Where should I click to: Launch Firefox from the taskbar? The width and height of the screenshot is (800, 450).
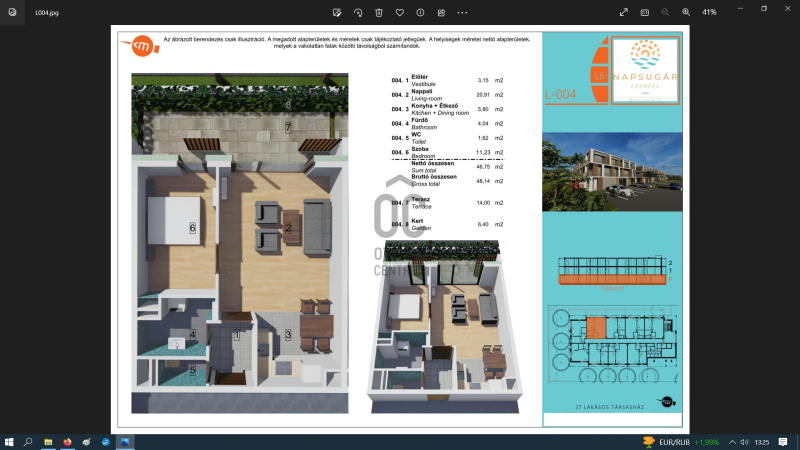[x=67, y=441]
